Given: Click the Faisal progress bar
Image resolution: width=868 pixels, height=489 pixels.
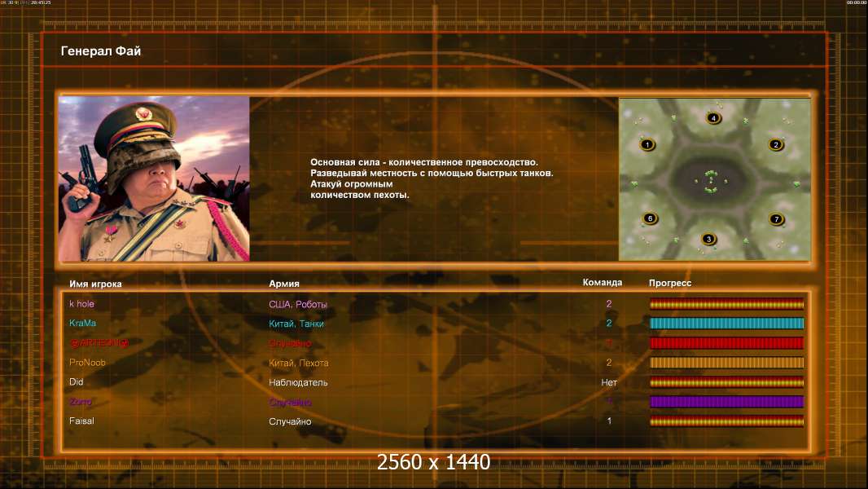Looking at the screenshot, I should tap(726, 421).
